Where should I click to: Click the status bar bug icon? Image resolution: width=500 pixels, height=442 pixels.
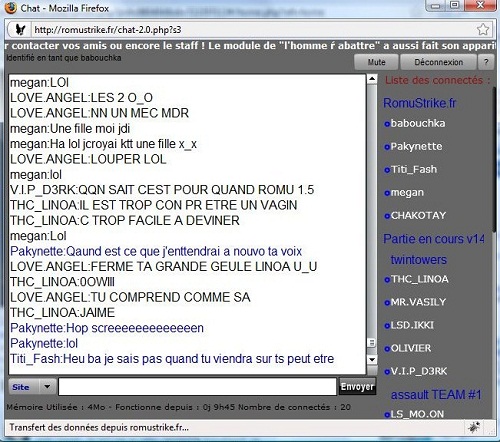[474, 427]
